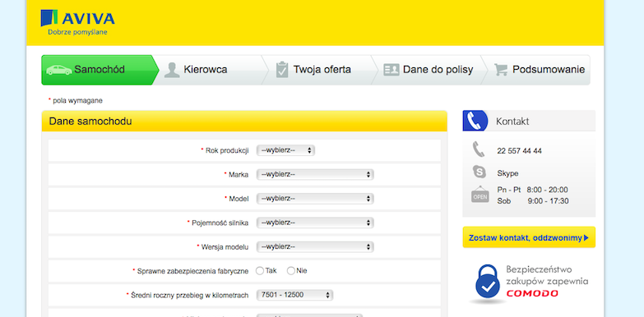
Task: Click the clipboard icon next to Twoja oferta
Action: 282,70
